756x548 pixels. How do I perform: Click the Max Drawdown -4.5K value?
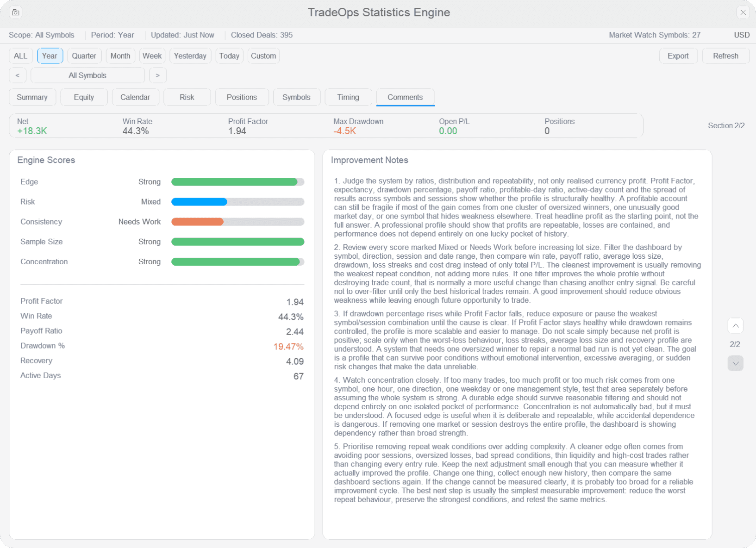click(x=345, y=131)
